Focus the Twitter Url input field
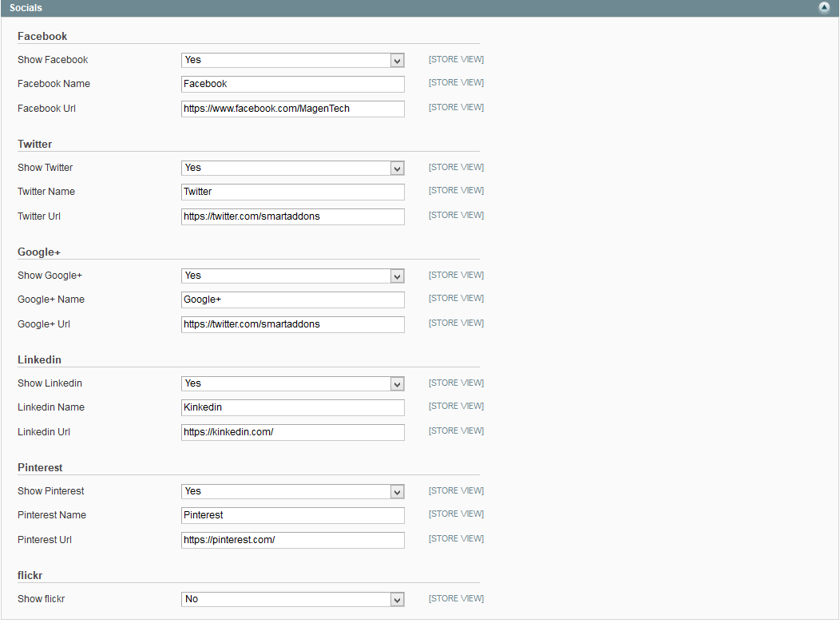This screenshot has height=627, width=840. click(x=292, y=216)
